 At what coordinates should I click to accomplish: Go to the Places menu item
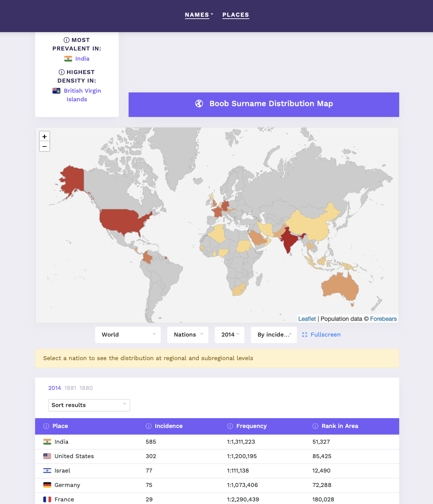(236, 15)
